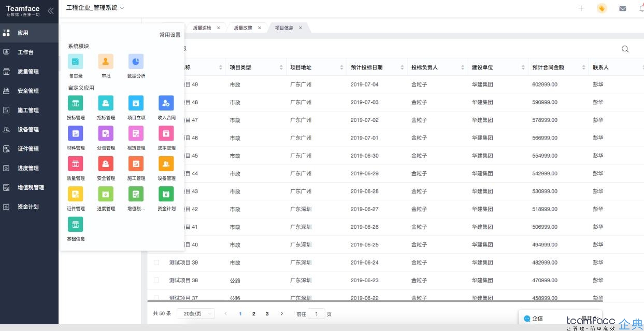Launch the 材料管理 app
This screenshot has height=331, width=644.
[x=76, y=133]
